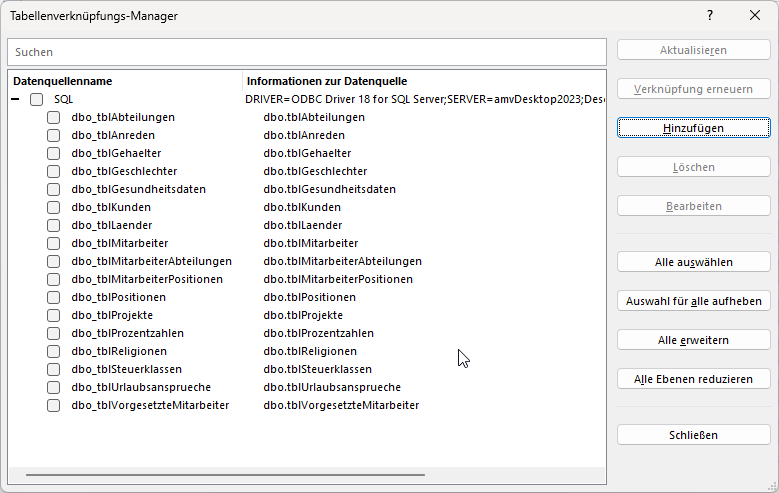Toggle dbo_tblVorgesetzteMitarbeiter checkbox

tap(54, 405)
